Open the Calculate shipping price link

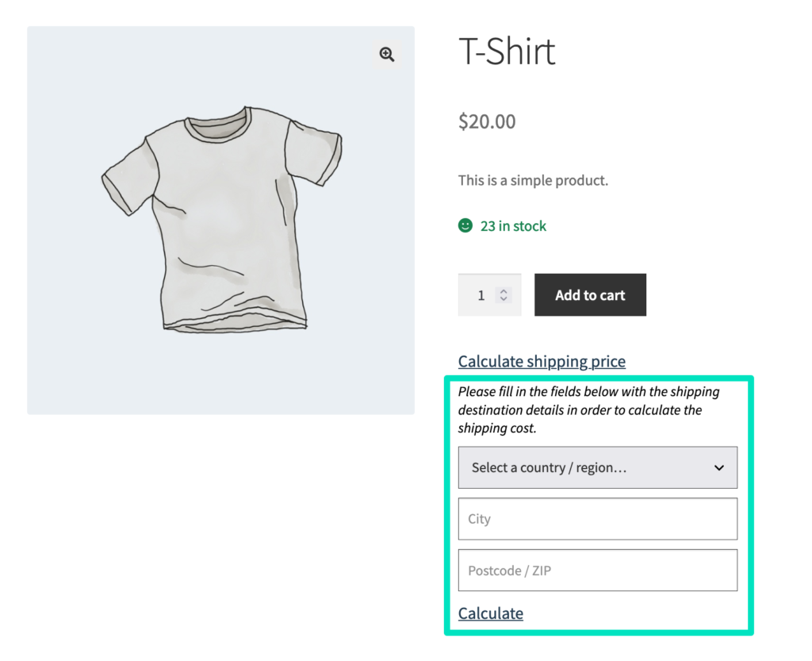point(542,362)
